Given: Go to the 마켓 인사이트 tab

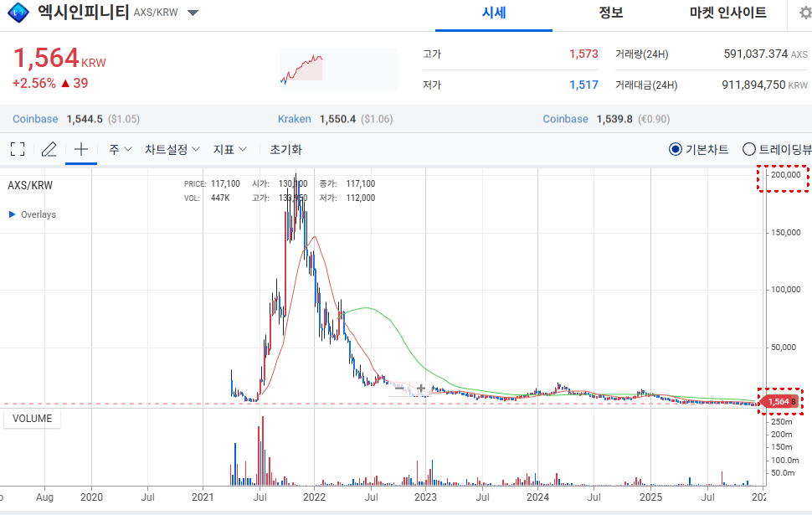Looking at the screenshot, I should pyautogui.click(x=727, y=13).
